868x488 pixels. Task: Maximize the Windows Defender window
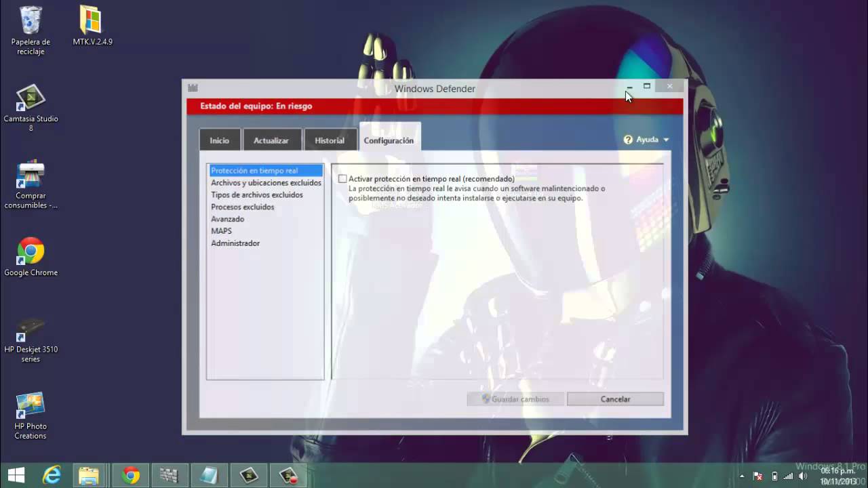pos(647,87)
